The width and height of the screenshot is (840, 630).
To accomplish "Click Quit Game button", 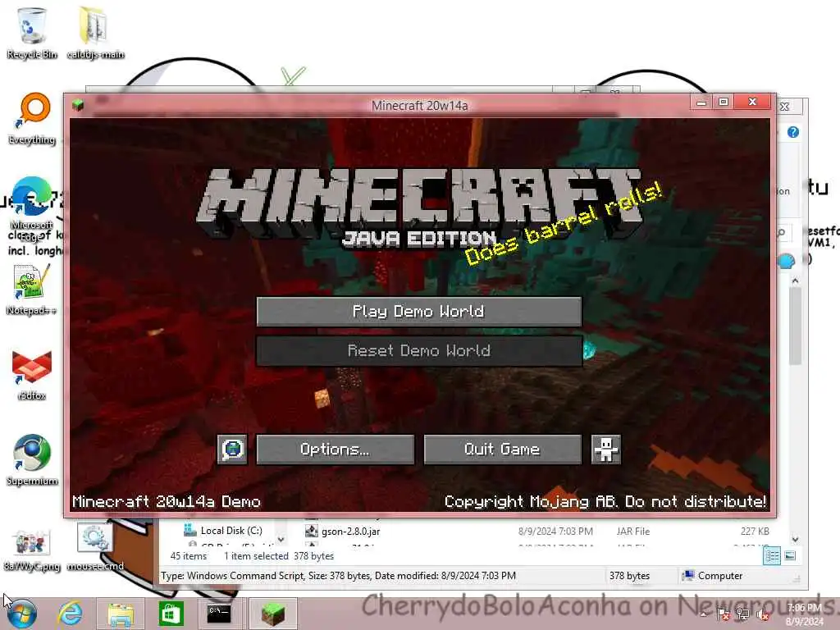I will 503,449.
